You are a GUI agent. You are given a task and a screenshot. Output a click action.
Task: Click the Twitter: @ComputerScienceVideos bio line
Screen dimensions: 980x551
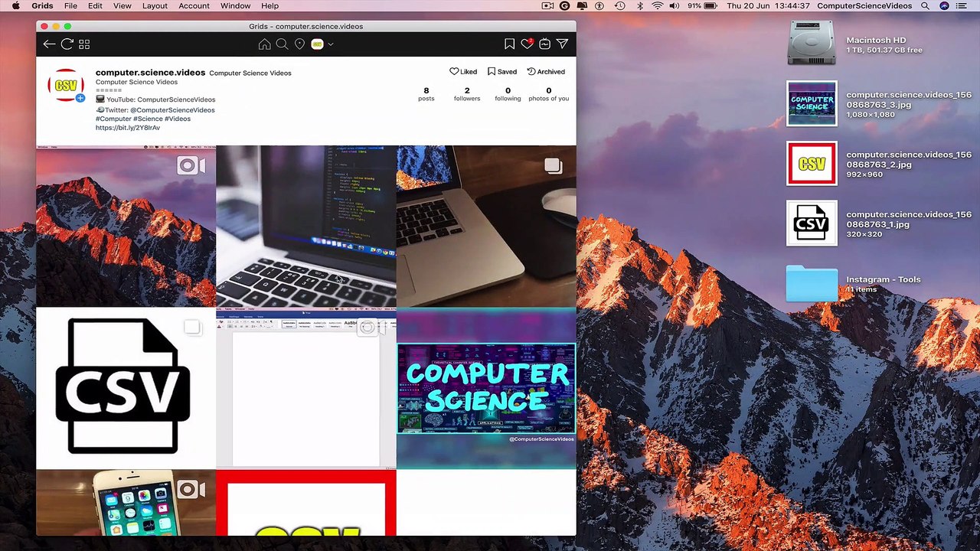(x=155, y=109)
